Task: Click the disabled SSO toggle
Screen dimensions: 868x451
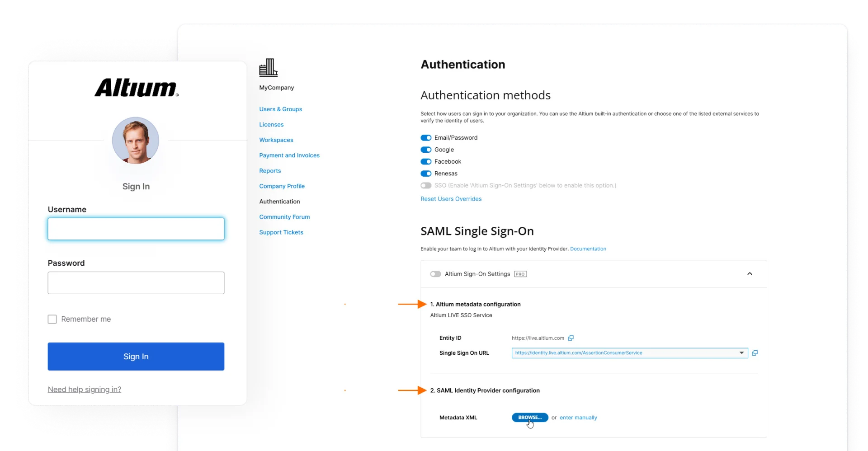Action: (x=426, y=185)
